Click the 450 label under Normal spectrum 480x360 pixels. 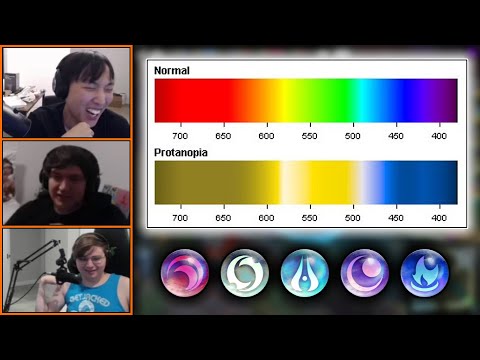tap(396, 136)
